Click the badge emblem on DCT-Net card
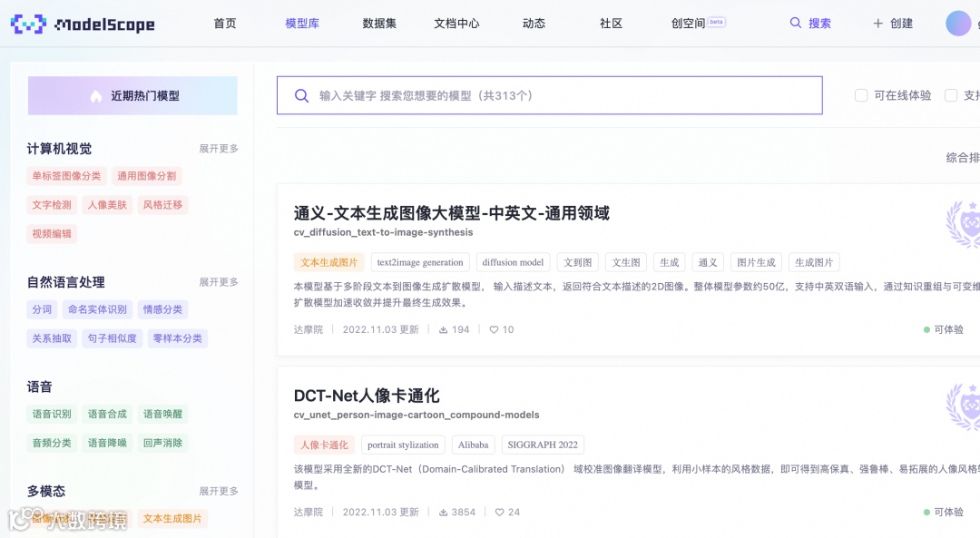This screenshot has height=538, width=980. click(963, 406)
